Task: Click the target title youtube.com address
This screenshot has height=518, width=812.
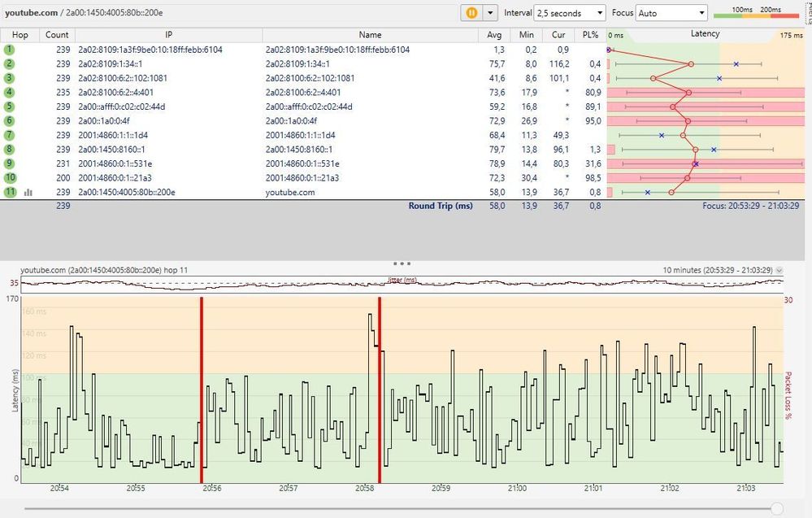Action: pos(84,12)
